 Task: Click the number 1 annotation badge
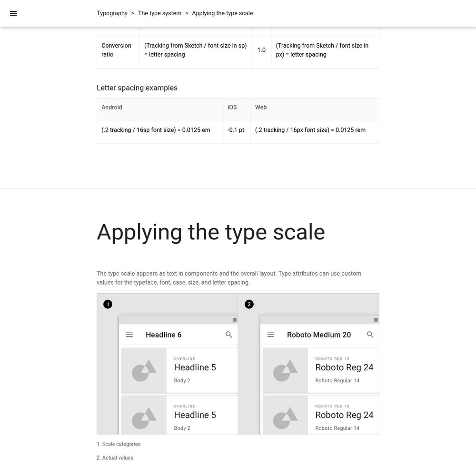(x=108, y=304)
